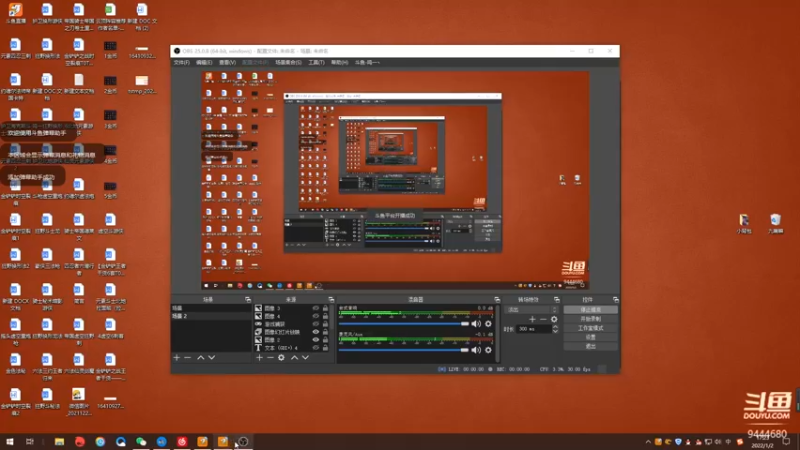Add a new source with the plus icon

click(259, 358)
